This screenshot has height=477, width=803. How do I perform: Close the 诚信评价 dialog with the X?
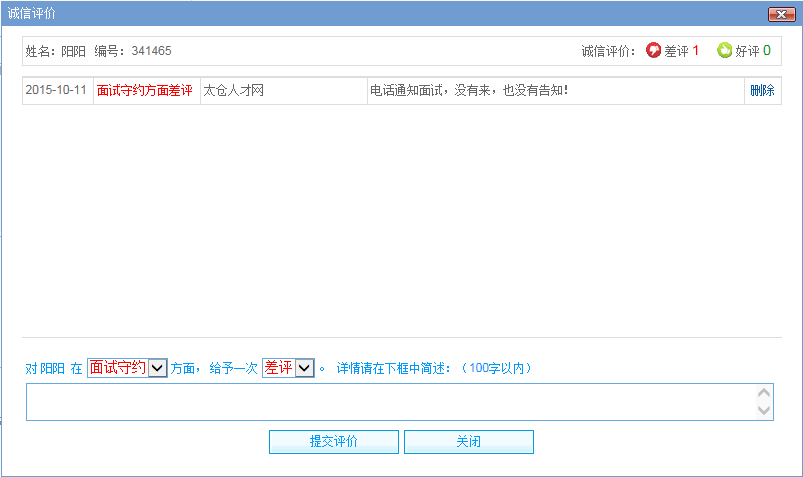point(780,14)
